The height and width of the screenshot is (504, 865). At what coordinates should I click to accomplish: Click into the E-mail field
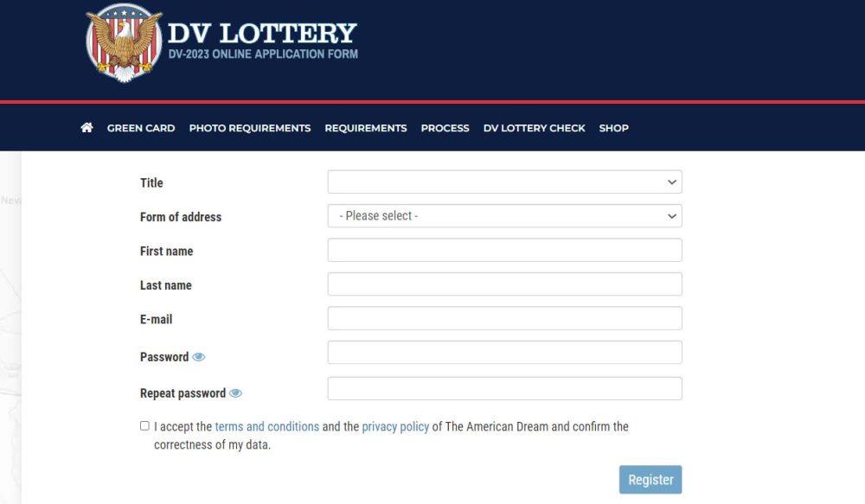tap(504, 318)
